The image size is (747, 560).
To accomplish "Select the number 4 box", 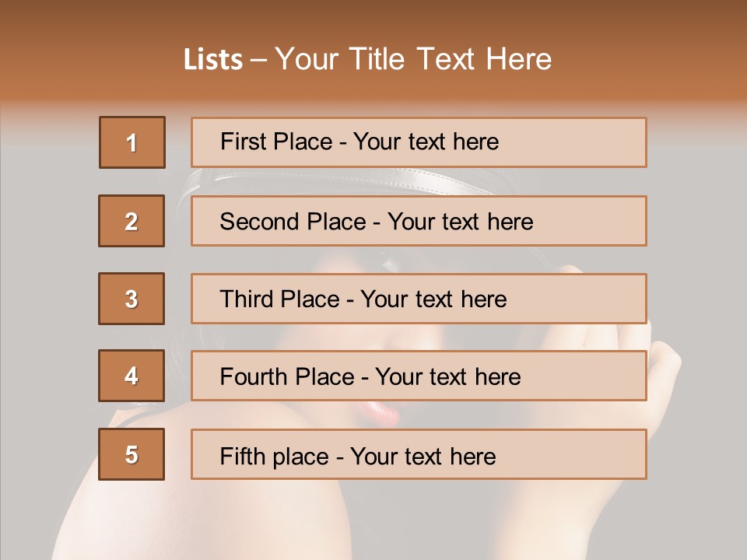I will [132, 376].
